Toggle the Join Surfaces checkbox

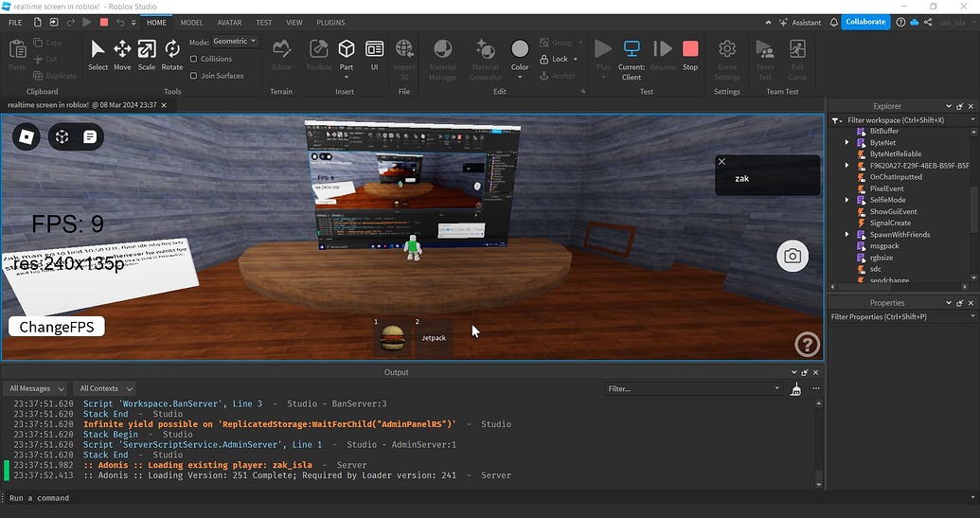(x=194, y=76)
